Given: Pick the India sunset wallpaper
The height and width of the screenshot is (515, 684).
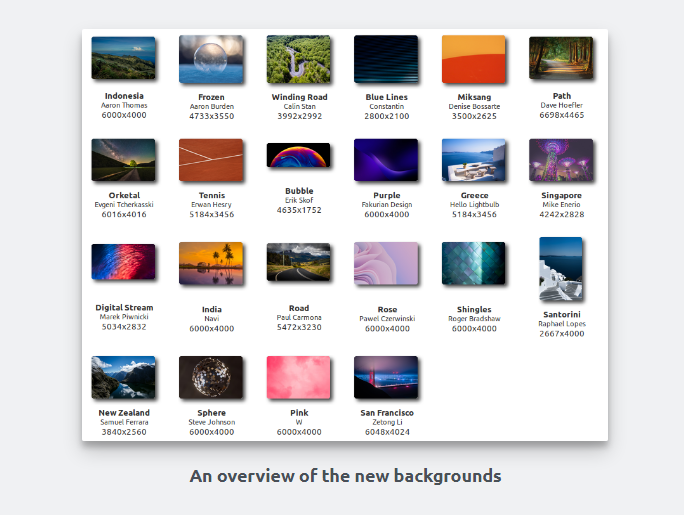Looking at the screenshot, I should pyautogui.click(x=211, y=264).
